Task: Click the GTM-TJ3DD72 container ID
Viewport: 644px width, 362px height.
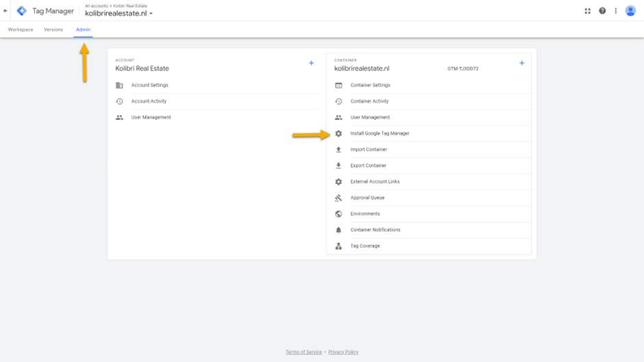Action: (x=463, y=69)
